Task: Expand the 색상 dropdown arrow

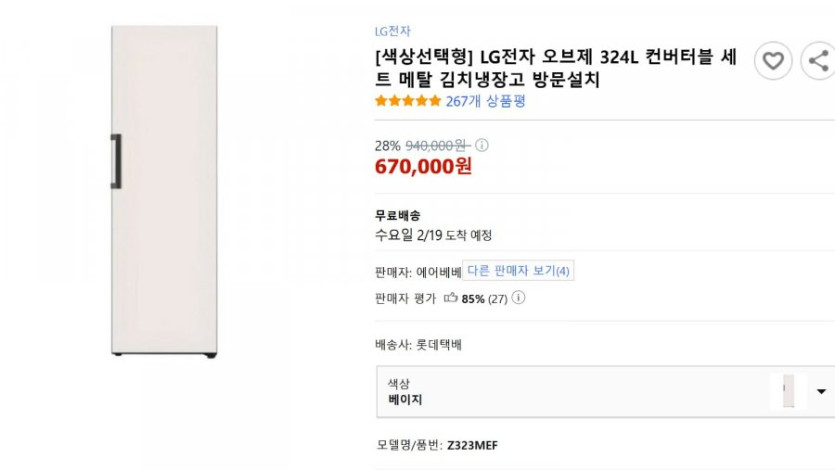Action: 821,391
